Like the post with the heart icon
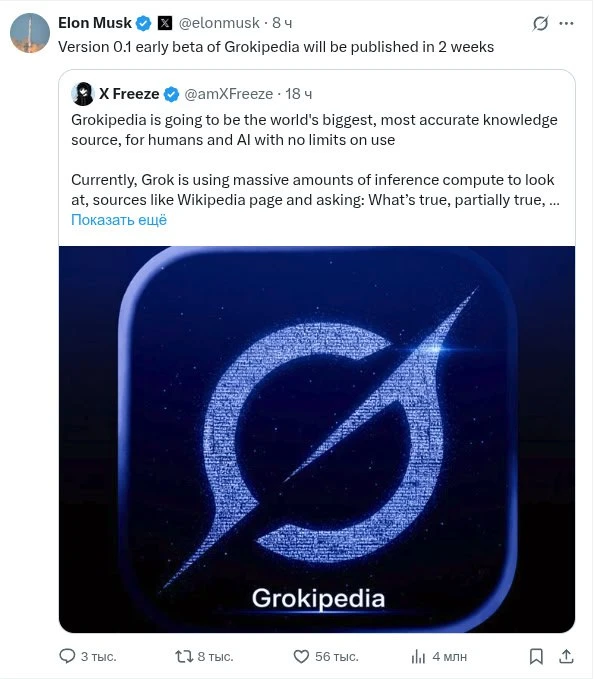604x679 pixels. (301, 656)
